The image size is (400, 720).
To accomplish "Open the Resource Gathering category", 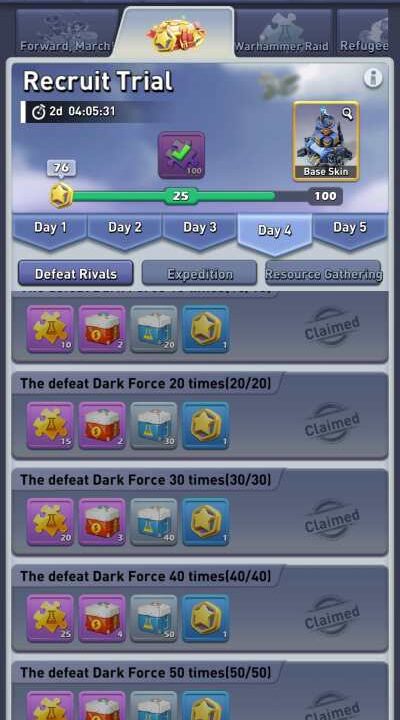I will [323, 274].
